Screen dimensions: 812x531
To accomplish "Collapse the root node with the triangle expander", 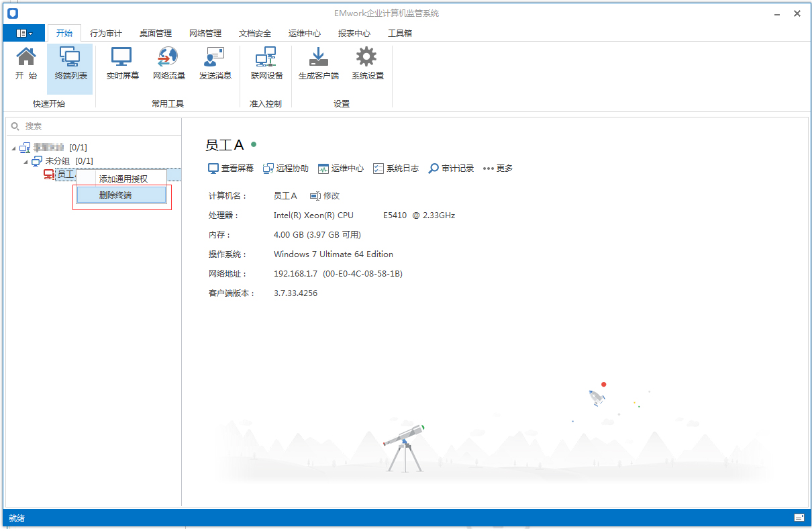I will pyautogui.click(x=13, y=148).
